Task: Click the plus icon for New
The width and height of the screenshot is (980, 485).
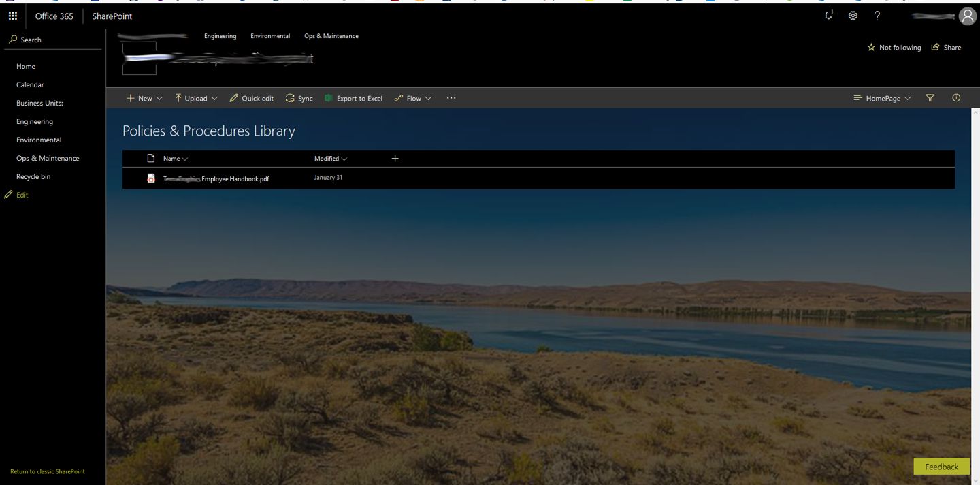Action: pyautogui.click(x=131, y=98)
